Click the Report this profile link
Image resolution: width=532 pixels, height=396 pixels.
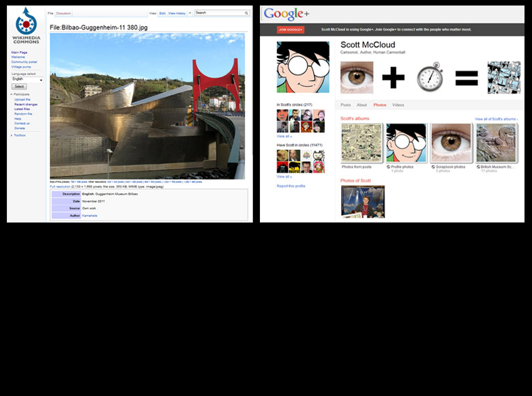[x=291, y=186]
